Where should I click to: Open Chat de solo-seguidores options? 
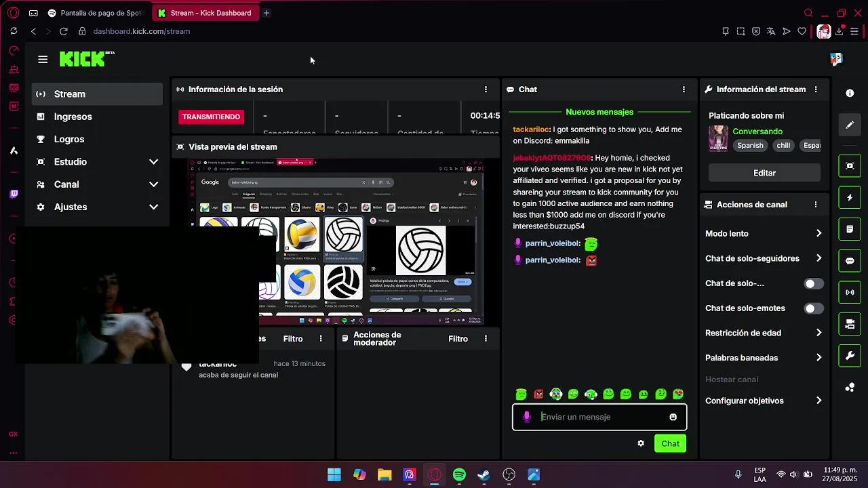(764, 258)
